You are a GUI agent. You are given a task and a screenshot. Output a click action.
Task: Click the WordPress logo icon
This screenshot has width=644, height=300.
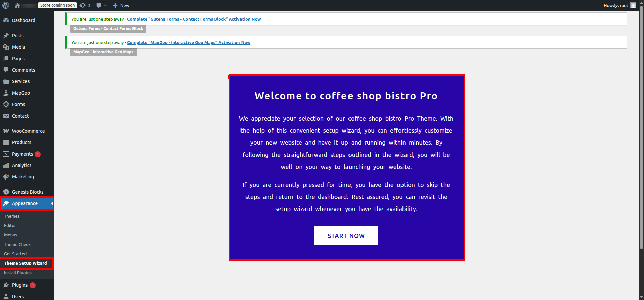(x=6, y=5)
